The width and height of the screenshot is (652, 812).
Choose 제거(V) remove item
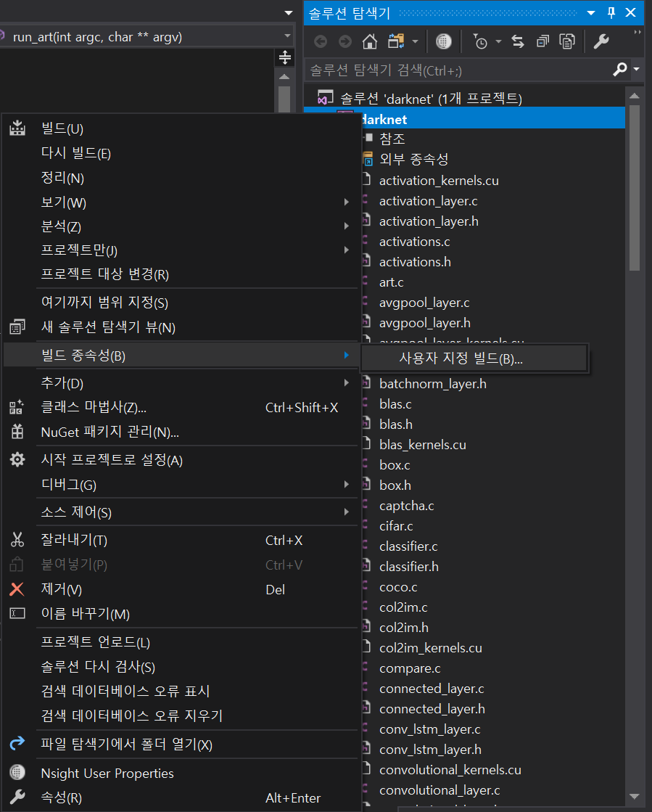tap(181, 589)
